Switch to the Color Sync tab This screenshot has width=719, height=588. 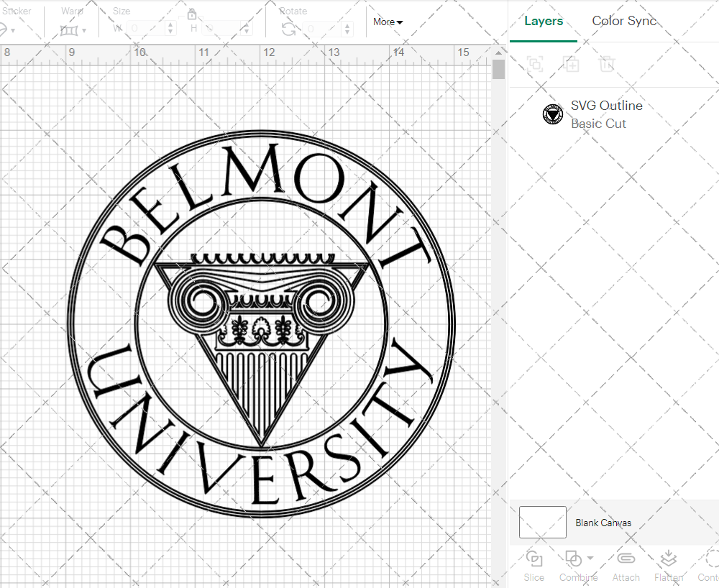[624, 21]
